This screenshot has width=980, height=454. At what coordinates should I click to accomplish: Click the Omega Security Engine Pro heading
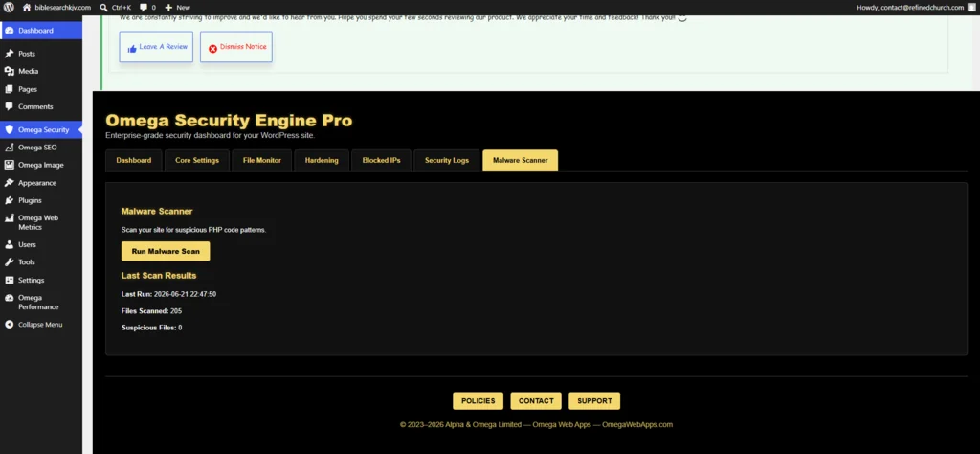[x=229, y=121]
